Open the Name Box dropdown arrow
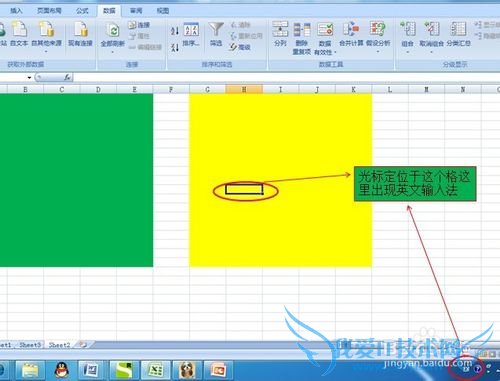This screenshot has width=500, height=381. click(29, 78)
